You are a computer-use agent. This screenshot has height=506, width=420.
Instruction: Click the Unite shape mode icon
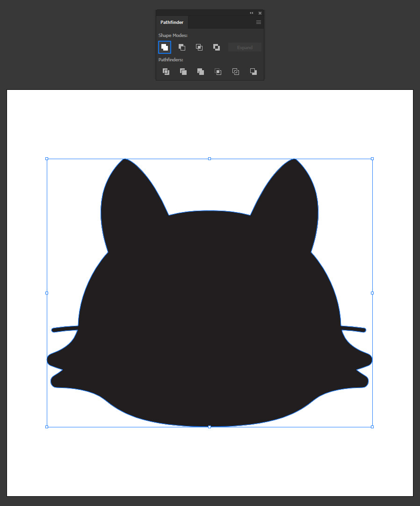coord(165,47)
